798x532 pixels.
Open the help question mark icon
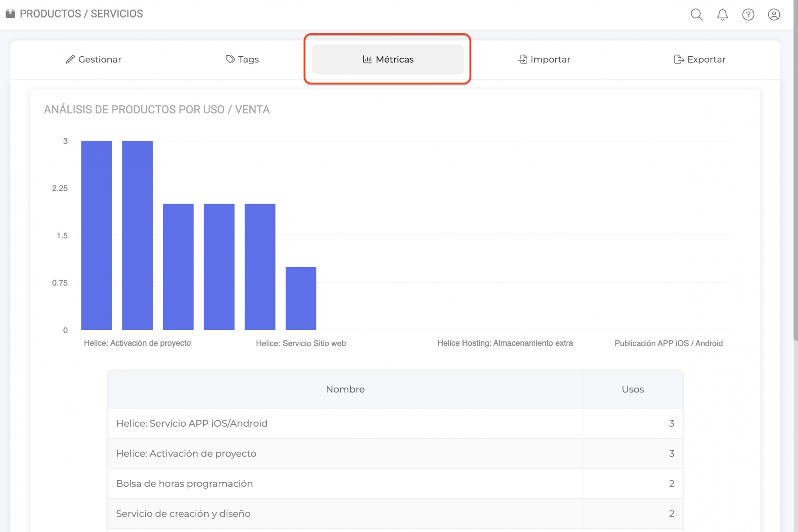(x=748, y=14)
